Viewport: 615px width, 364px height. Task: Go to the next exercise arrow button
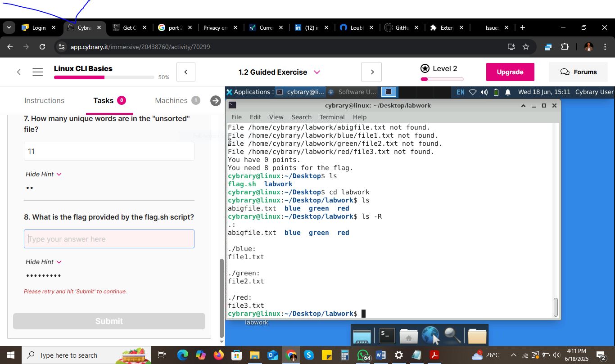[x=371, y=72]
